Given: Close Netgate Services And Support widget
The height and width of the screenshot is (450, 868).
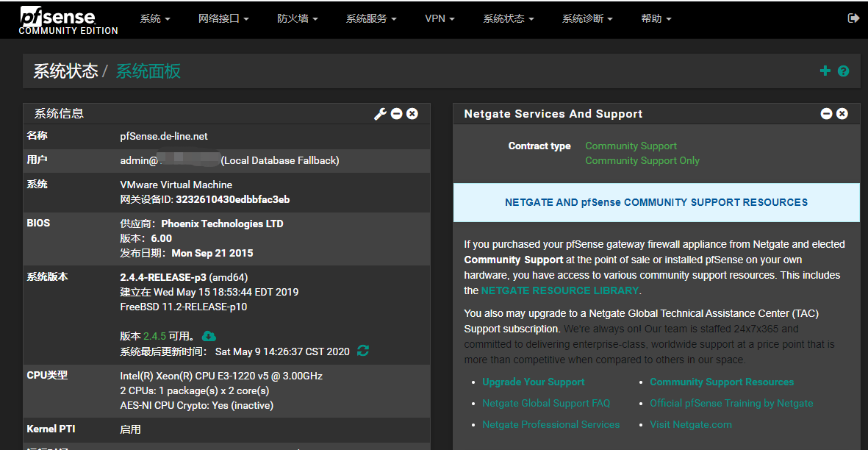Looking at the screenshot, I should tap(842, 113).
